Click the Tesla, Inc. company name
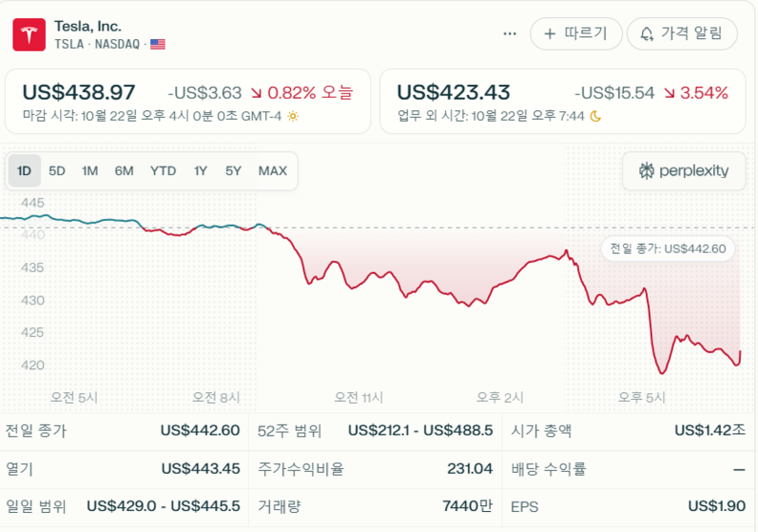The image size is (758, 532). coord(88,26)
